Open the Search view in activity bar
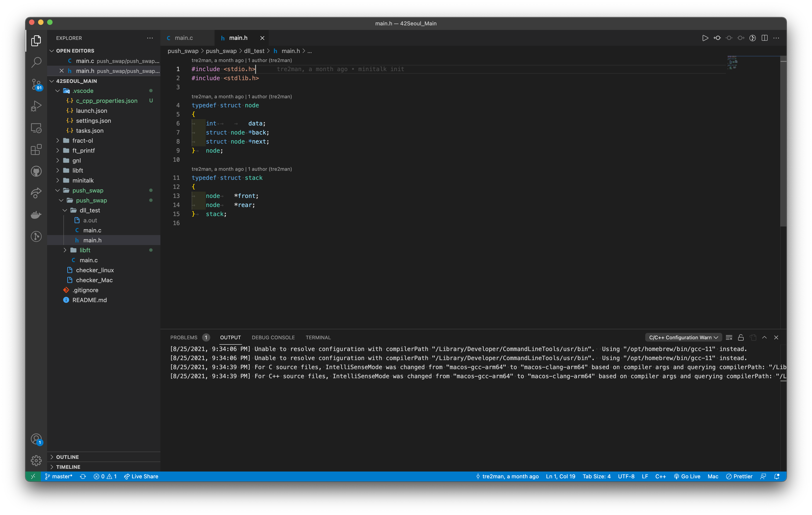The width and height of the screenshot is (812, 515). [36, 62]
